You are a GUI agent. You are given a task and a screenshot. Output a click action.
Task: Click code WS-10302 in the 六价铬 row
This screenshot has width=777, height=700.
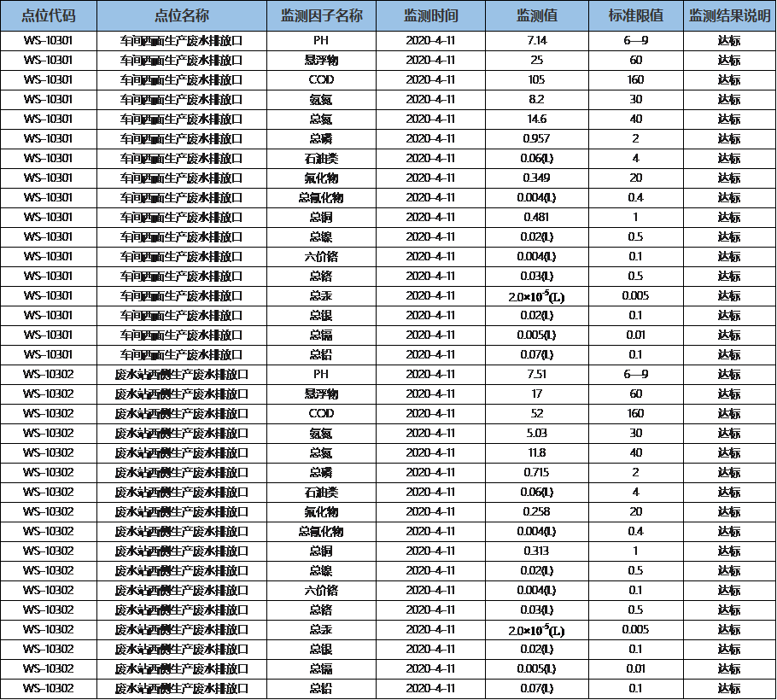pyautogui.click(x=48, y=591)
